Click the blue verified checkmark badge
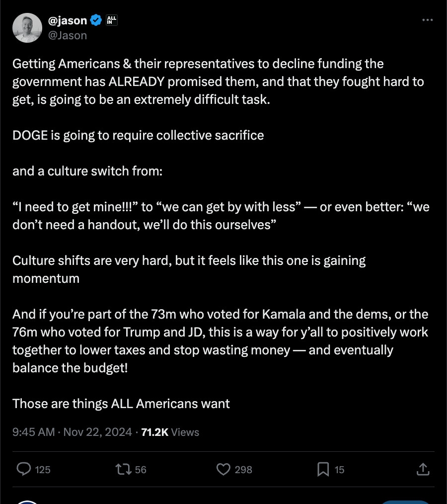This screenshot has height=504, width=447. [x=96, y=20]
